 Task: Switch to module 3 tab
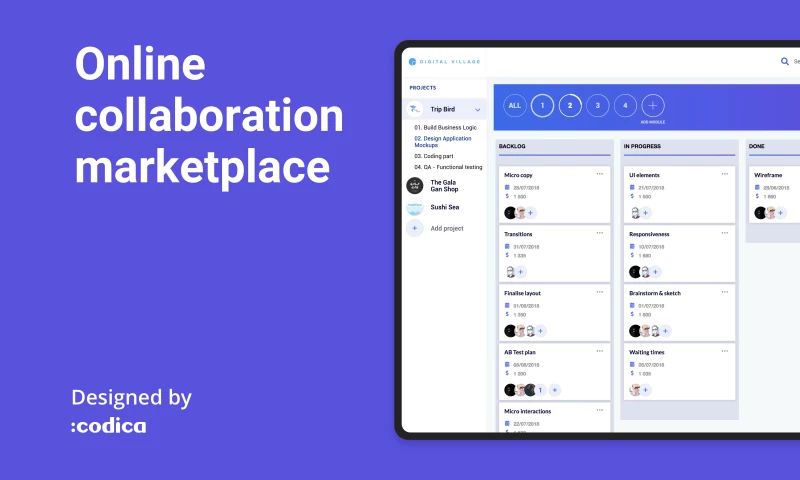(x=597, y=106)
